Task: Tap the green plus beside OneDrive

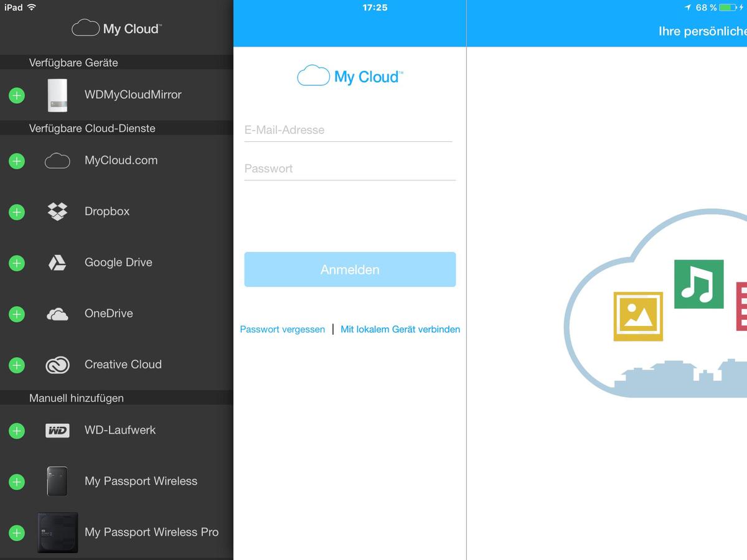Action: 17,314
